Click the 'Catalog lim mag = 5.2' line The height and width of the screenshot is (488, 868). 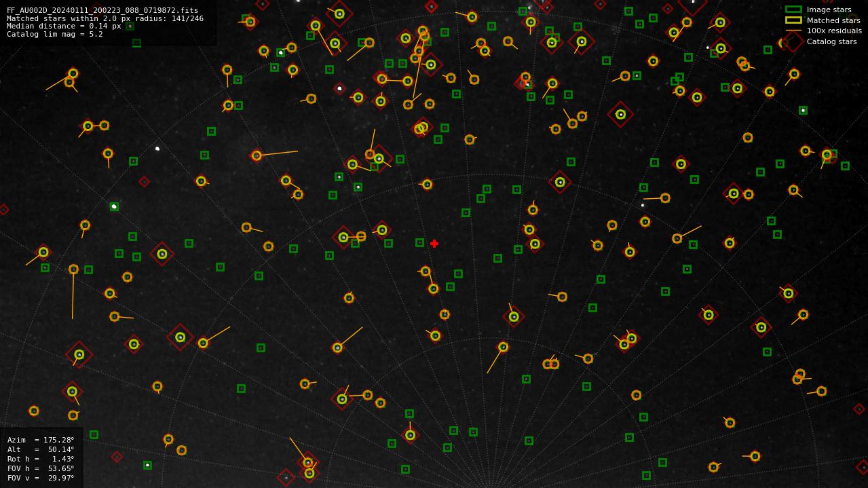point(55,35)
